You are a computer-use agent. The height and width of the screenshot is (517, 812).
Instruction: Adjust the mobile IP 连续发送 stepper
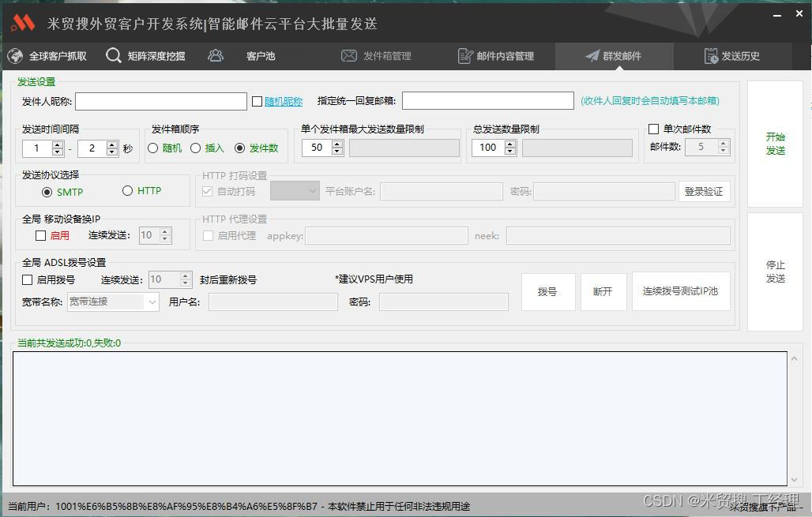[165, 235]
